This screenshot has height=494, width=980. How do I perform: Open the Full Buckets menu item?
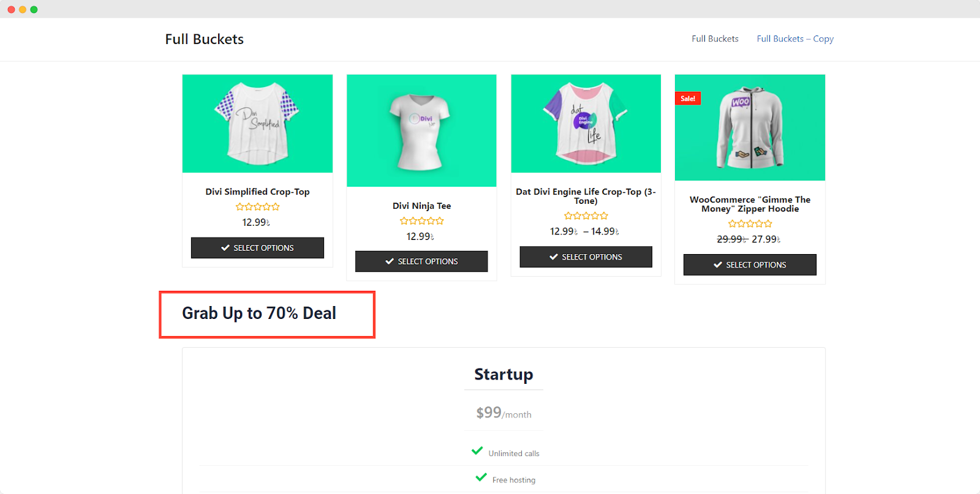tap(715, 39)
